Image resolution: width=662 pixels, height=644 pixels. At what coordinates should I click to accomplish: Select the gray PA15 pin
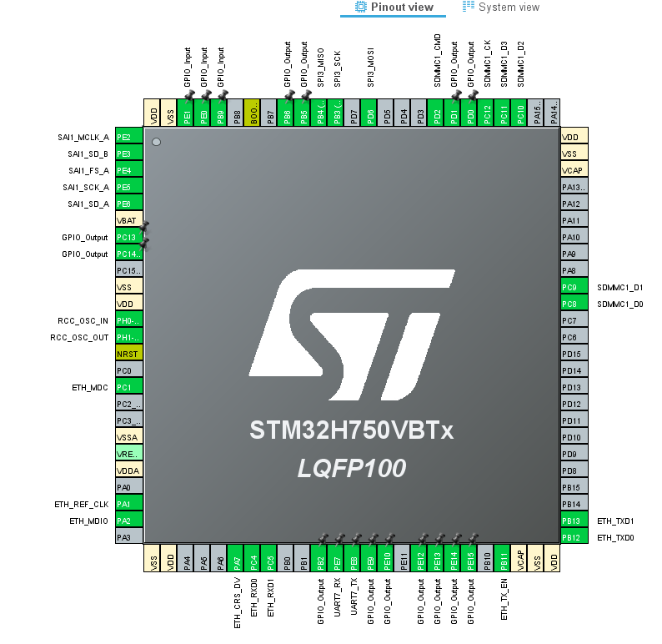pyautogui.click(x=537, y=113)
